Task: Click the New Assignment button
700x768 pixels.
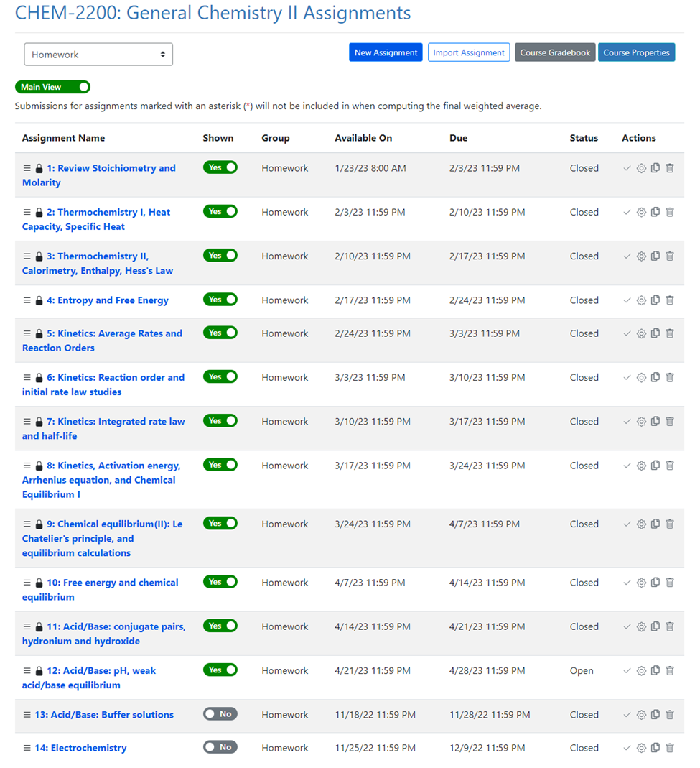Action: click(386, 52)
